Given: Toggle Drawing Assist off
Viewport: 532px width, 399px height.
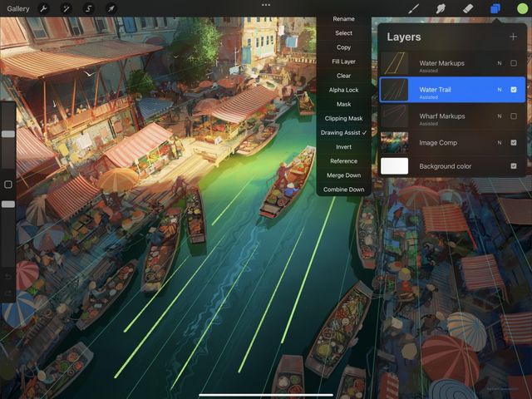Looking at the screenshot, I should (x=343, y=133).
